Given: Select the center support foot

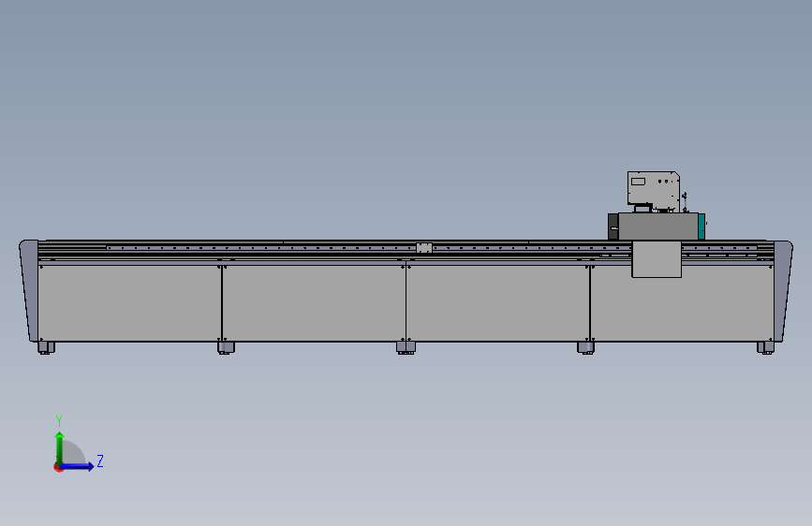Looking at the screenshot, I should point(406,347).
